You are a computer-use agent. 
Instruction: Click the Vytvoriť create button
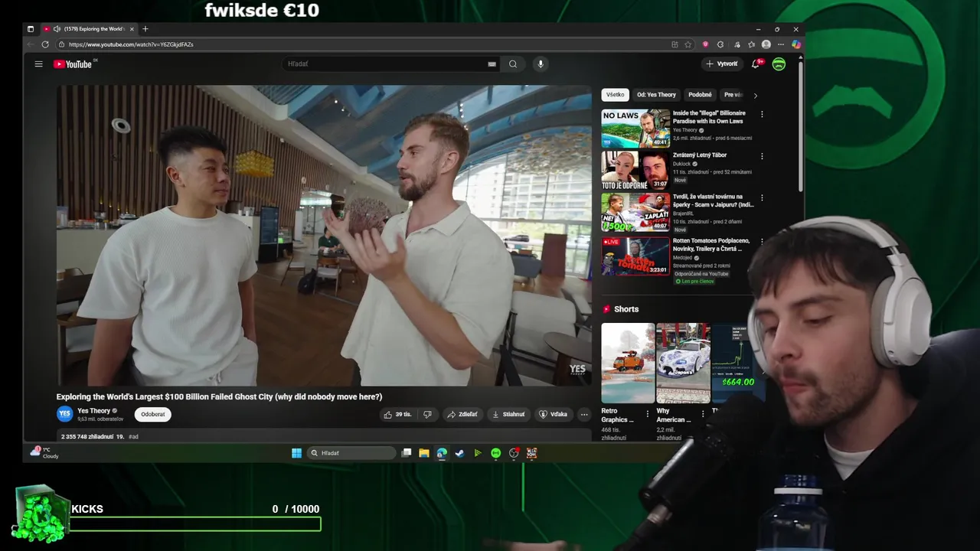coord(722,64)
